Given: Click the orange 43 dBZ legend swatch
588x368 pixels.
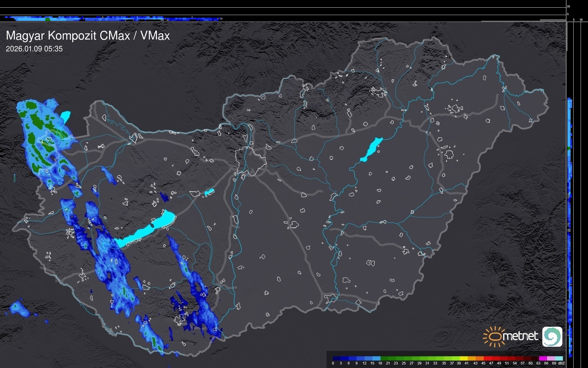Looking at the screenshot, I should click(479, 358).
